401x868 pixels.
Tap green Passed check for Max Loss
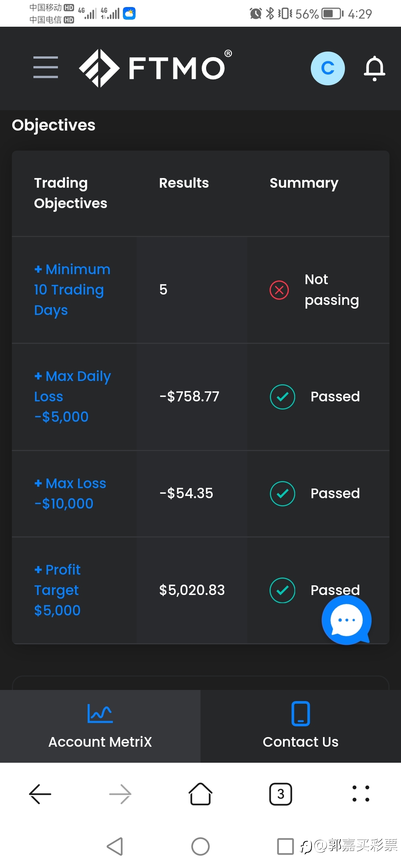click(x=283, y=493)
